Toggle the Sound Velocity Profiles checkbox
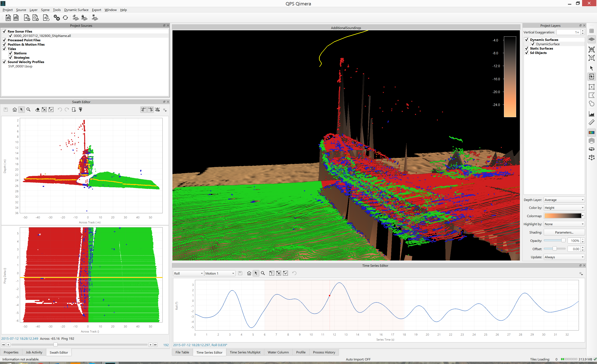 (4, 62)
